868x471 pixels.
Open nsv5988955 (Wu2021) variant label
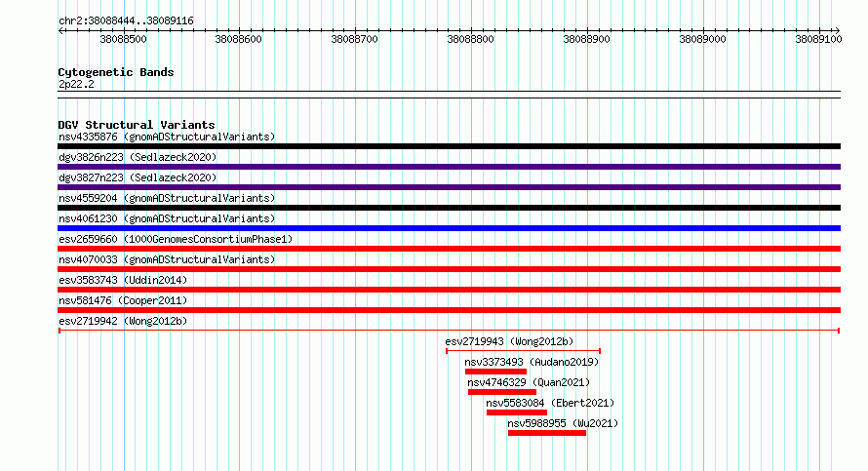click(x=563, y=423)
